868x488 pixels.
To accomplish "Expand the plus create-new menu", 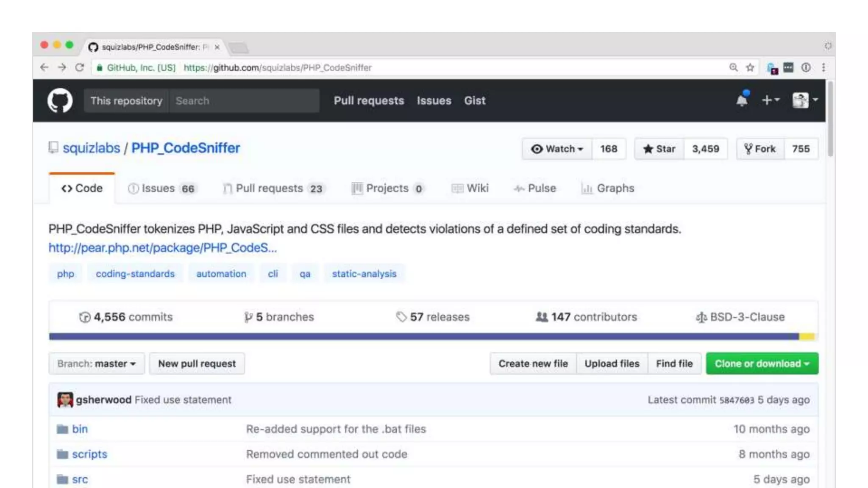I will (770, 100).
